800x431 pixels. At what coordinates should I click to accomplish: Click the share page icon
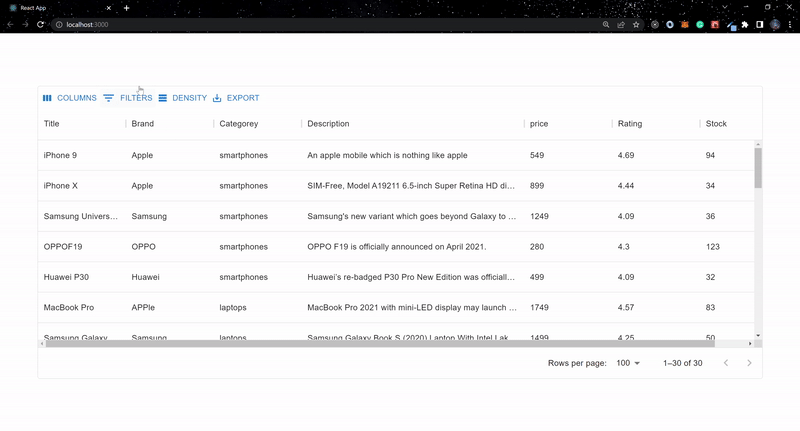621,24
